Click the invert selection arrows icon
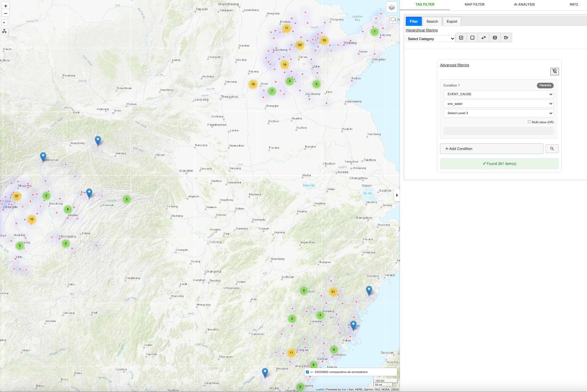This screenshot has height=392, width=587. (x=483, y=38)
